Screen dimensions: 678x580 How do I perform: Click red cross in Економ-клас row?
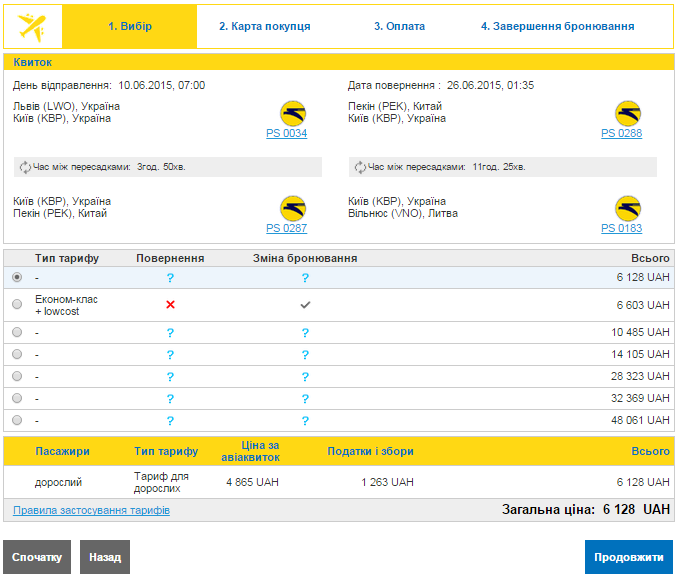[x=170, y=305]
